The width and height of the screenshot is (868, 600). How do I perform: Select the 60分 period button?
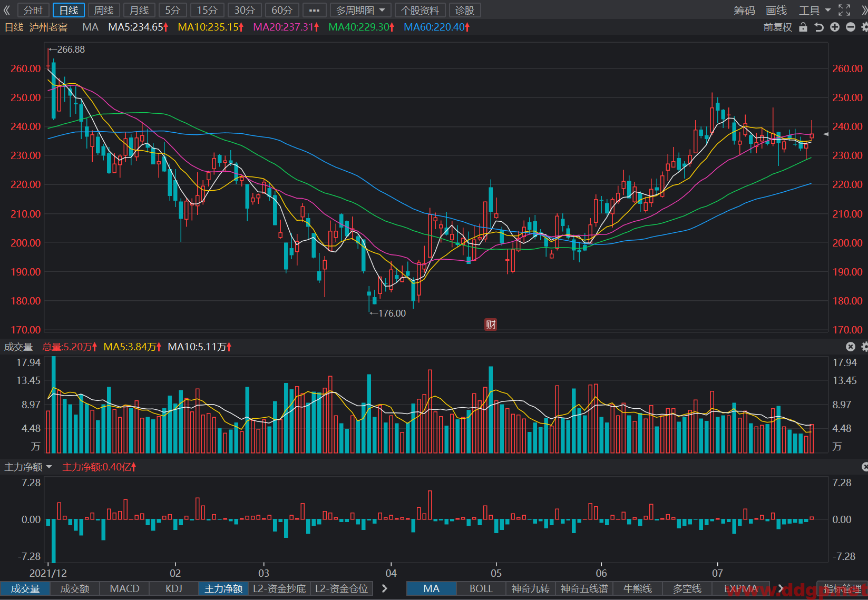(282, 10)
